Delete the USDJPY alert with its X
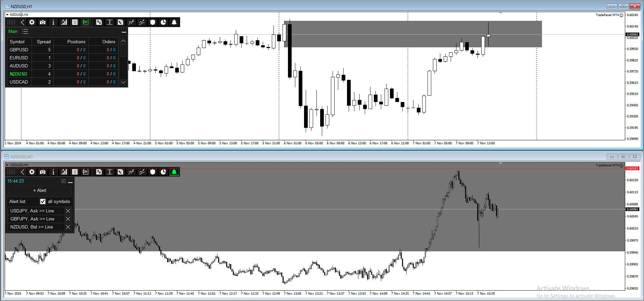This screenshot has height=301, width=644. [x=68, y=211]
